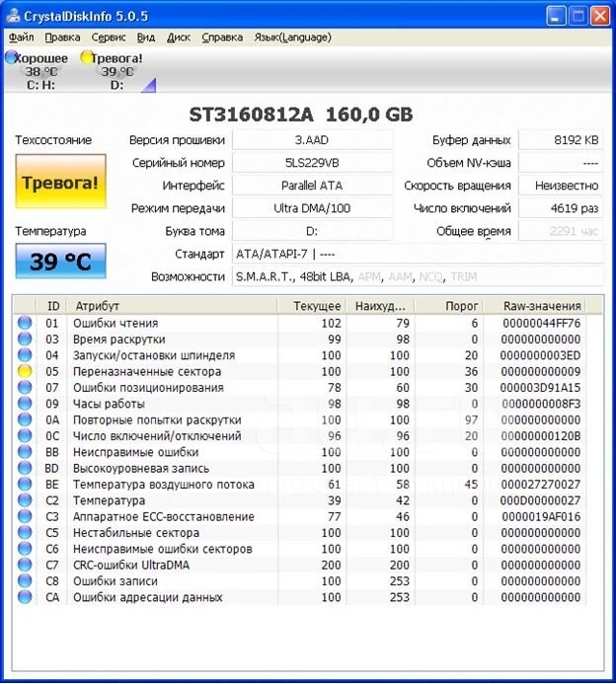Click raw value 0000019AF016
Image resolution: width=616 pixels, height=684 pixels.
click(541, 516)
